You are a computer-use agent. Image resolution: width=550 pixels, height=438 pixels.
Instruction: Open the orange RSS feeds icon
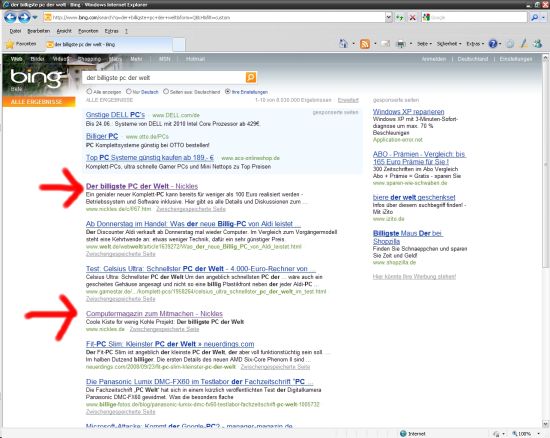point(365,44)
